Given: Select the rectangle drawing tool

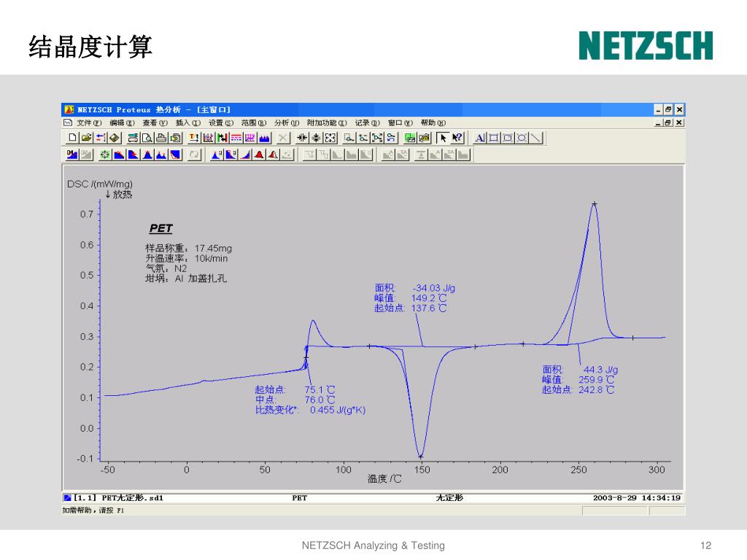Looking at the screenshot, I should coord(494,138).
